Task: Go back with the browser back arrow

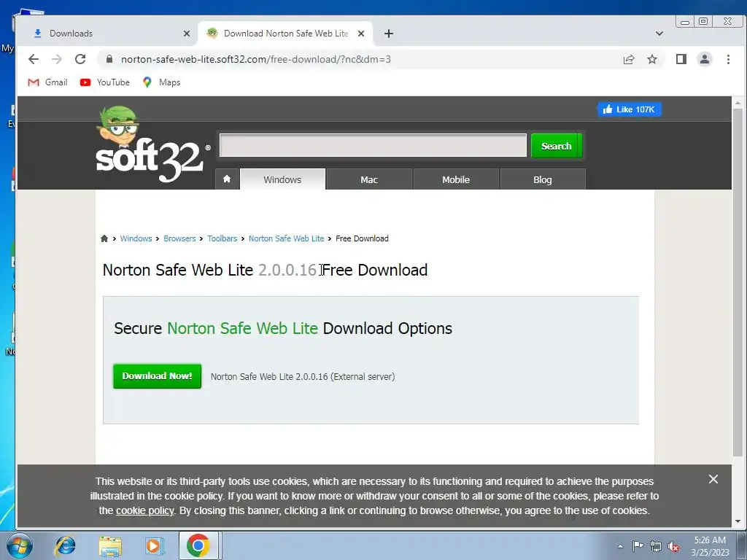Action: [x=34, y=59]
